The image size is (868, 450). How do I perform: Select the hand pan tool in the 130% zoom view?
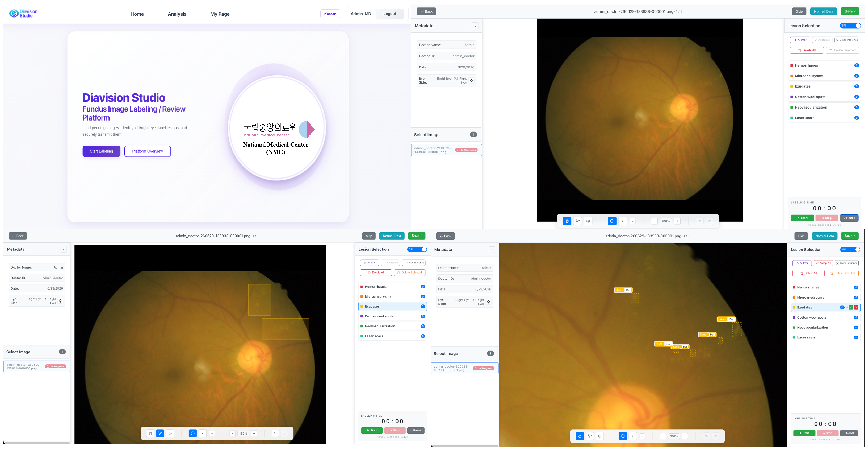150,434
